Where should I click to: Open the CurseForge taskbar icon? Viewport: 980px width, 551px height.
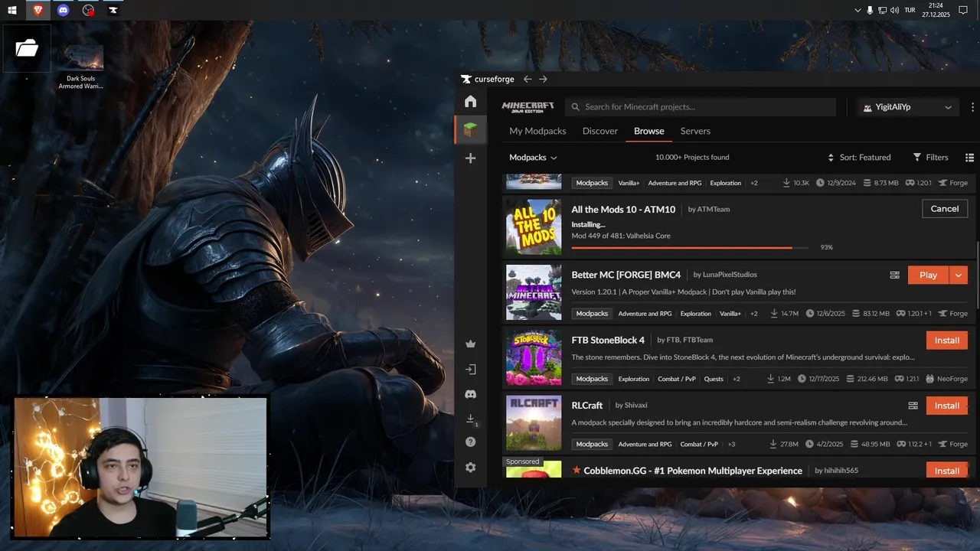[x=113, y=10]
